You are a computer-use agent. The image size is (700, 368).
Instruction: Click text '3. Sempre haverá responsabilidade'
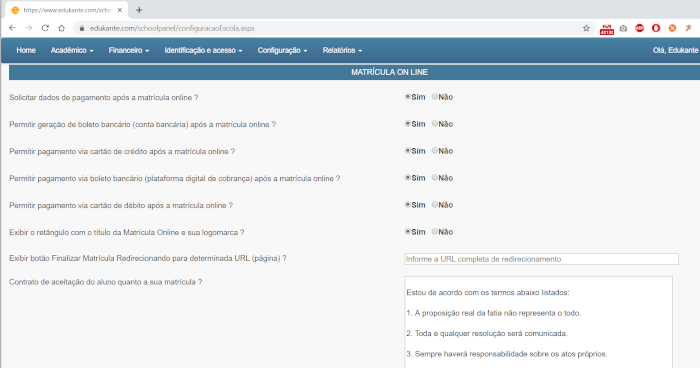pyautogui.click(x=507, y=354)
